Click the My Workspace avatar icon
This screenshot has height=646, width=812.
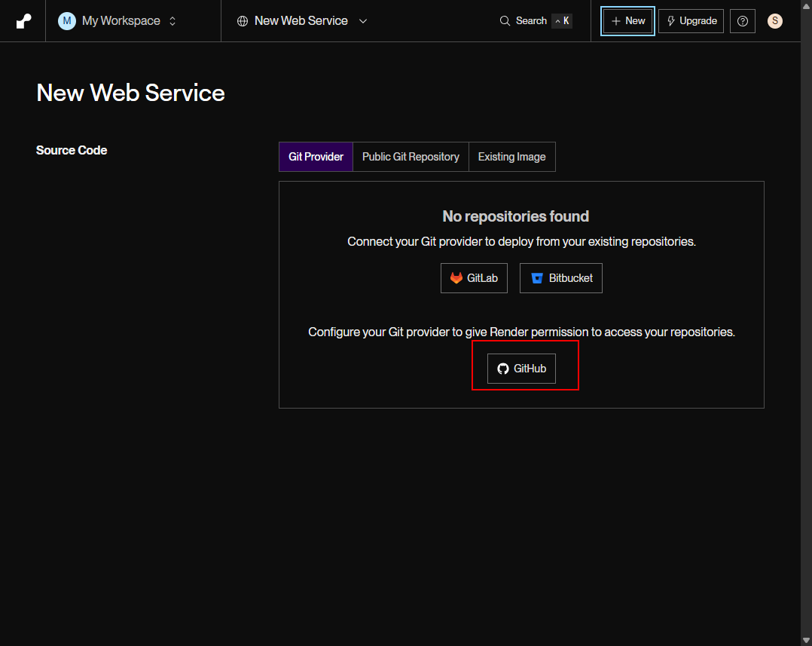pyautogui.click(x=67, y=21)
